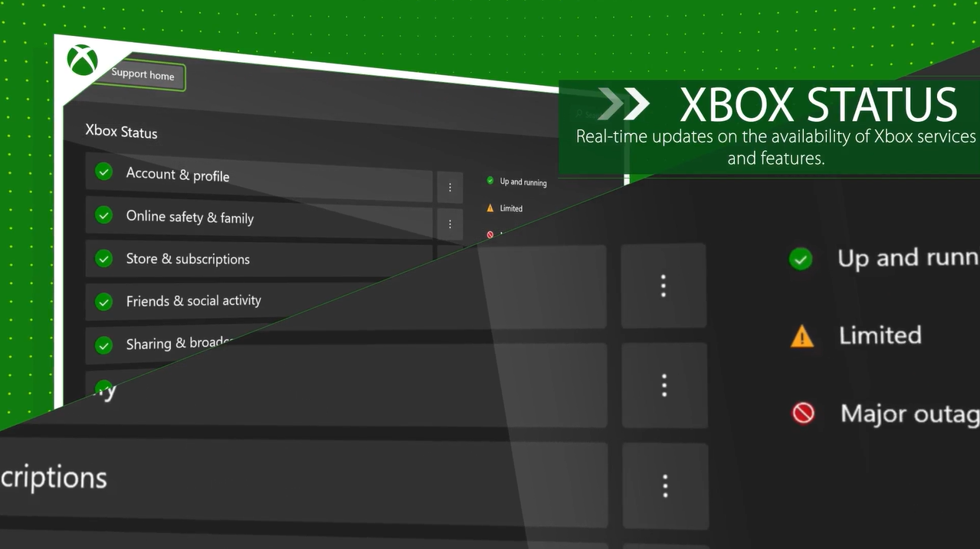This screenshot has height=549, width=980.
Task: Select the Store & subscriptions row label
Action: pyautogui.click(x=188, y=260)
